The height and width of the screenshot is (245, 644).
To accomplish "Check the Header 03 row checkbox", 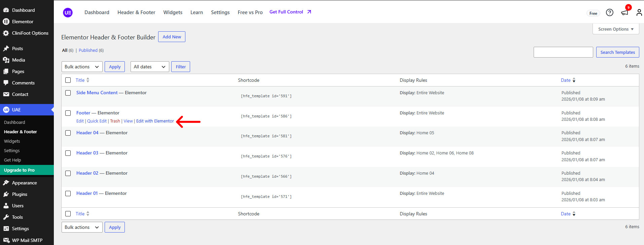I will click(x=68, y=153).
